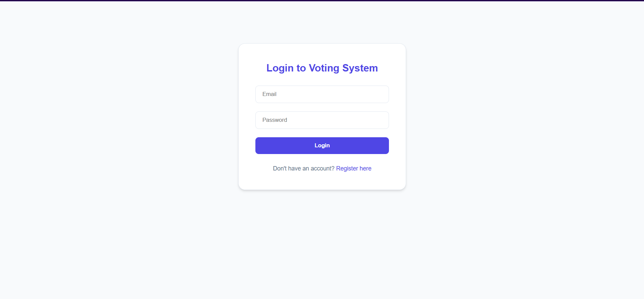The width and height of the screenshot is (644, 299).
Task: Submit credentials via the Login button
Action: pyautogui.click(x=322, y=145)
